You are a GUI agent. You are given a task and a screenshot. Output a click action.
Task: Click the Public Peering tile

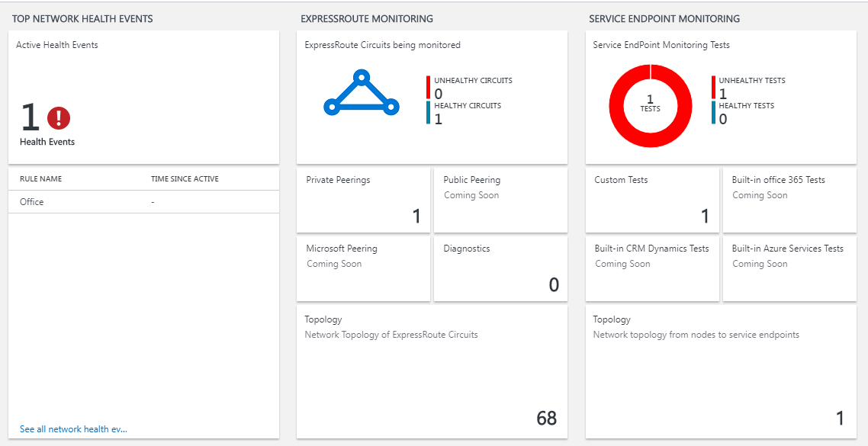coord(500,200)
